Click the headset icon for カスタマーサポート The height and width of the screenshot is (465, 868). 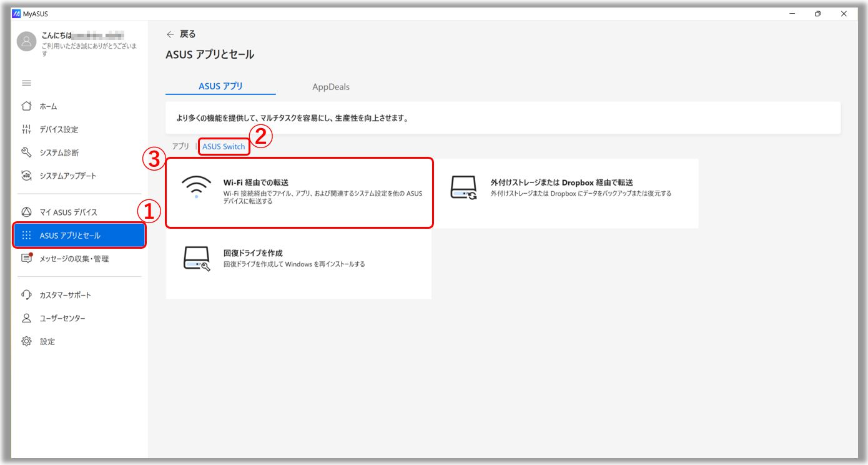coord(26,295)
